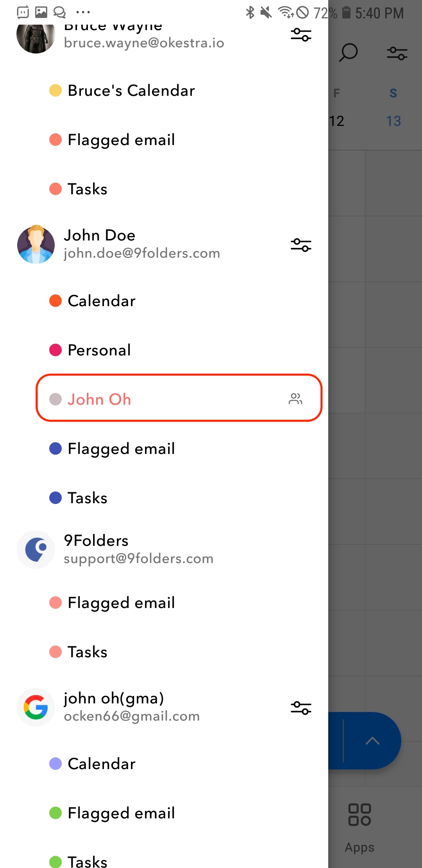Select Saturday 13 in the calendar header
422x868 pixels.
(x=393, y=121)
